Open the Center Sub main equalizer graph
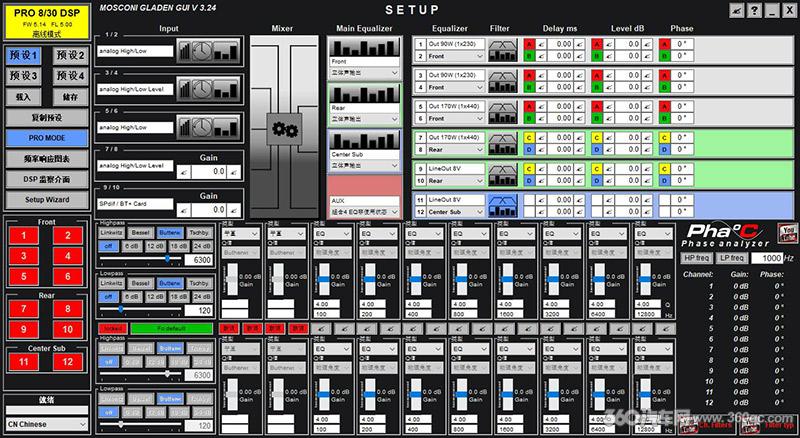800x438 pixels. [x=364, y=140]
